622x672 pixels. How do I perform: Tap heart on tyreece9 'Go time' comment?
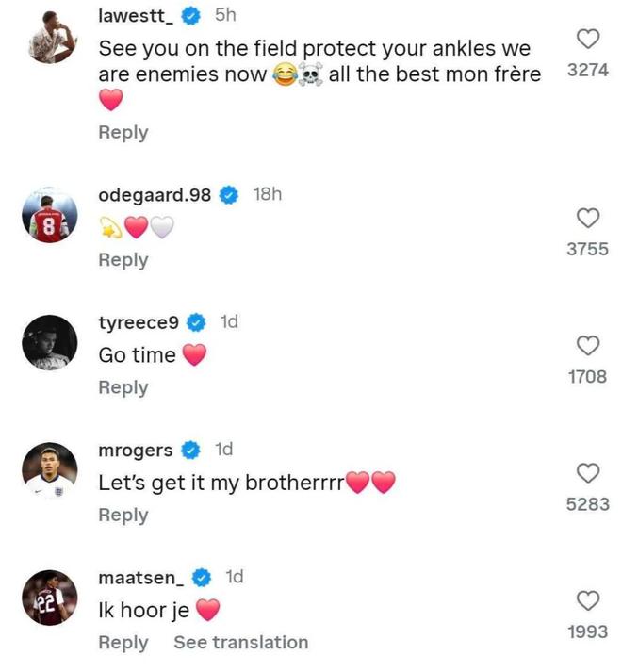[x=588, y=346]
